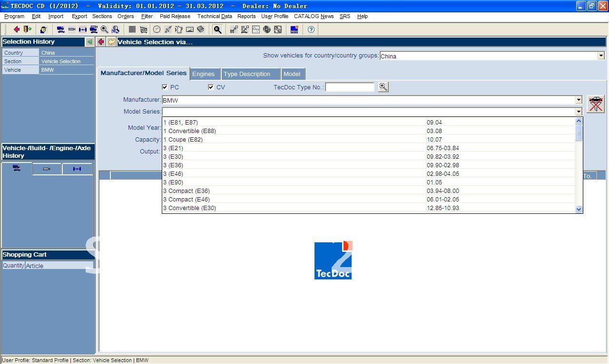Image resolution: width=609 pixels, height=364 pixels.
Task: Click the gauge meter toolbar icon
Action: pos(190,29)
